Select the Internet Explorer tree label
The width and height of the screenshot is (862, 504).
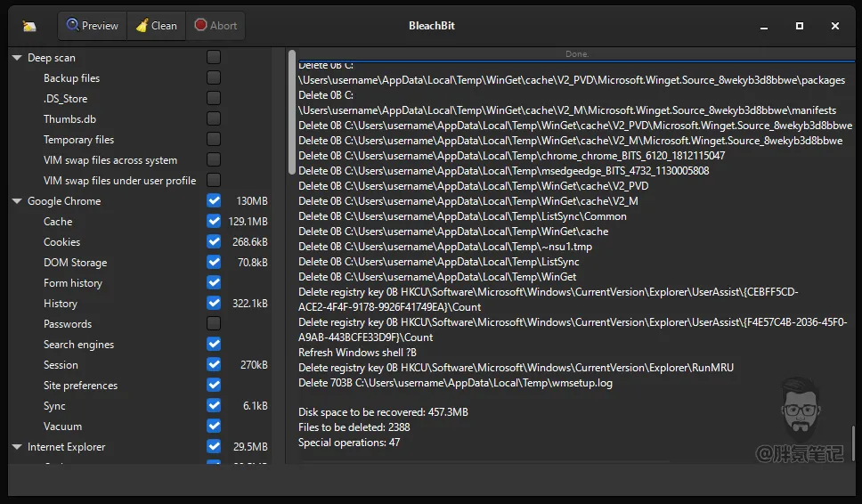67,447
